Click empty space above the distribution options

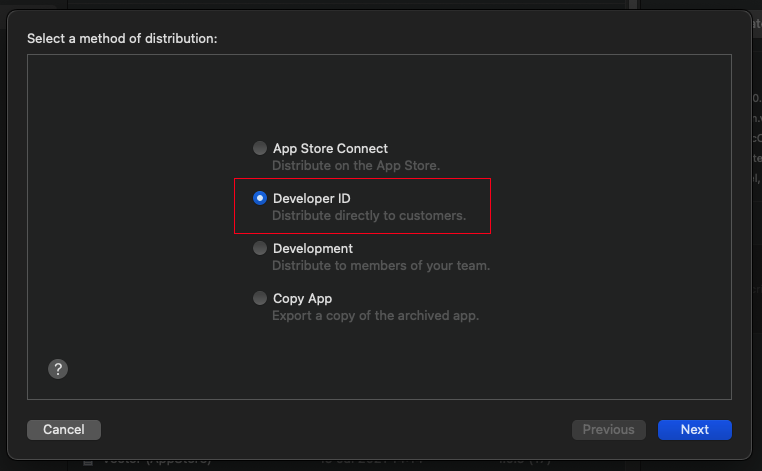(380, 95)
